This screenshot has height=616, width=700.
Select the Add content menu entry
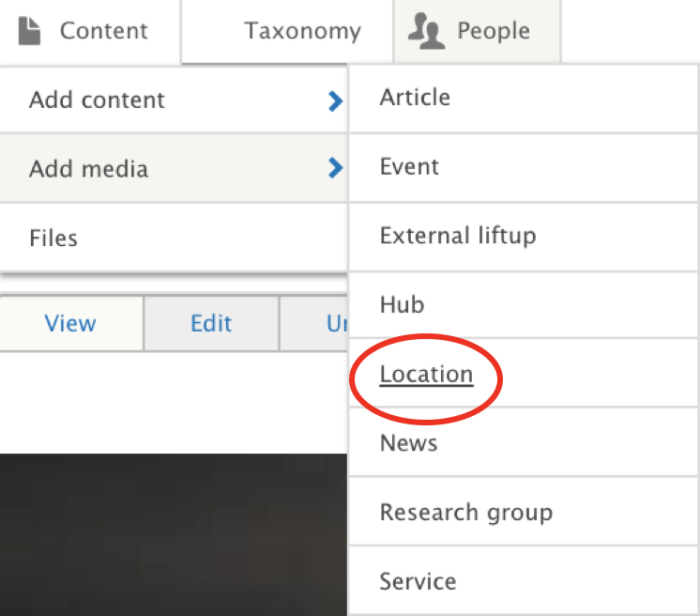click(97, 100)
